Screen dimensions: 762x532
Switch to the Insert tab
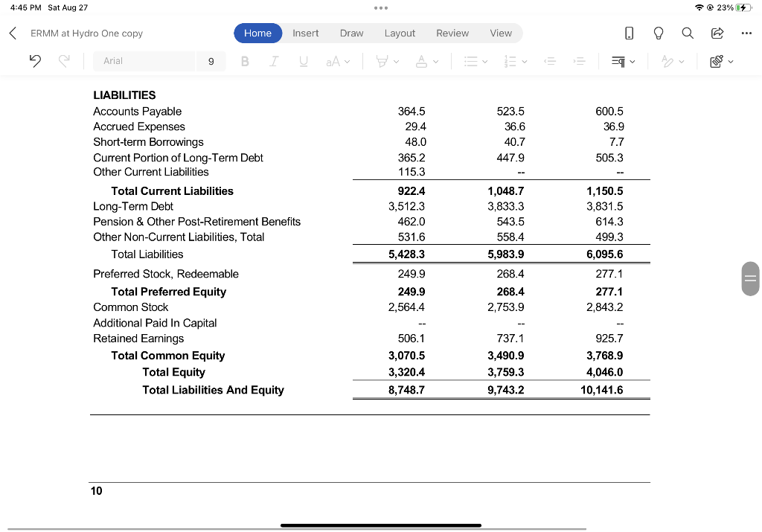[x=305, y=33]
